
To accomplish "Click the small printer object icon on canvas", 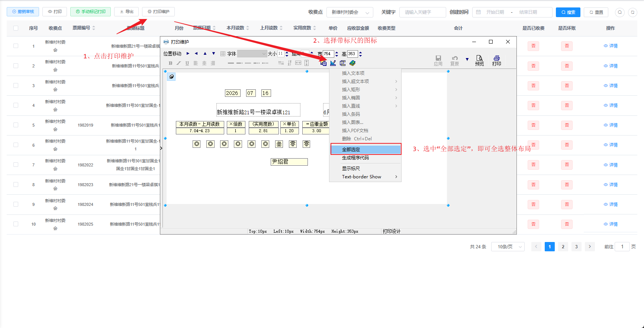I will coord(171,77).
